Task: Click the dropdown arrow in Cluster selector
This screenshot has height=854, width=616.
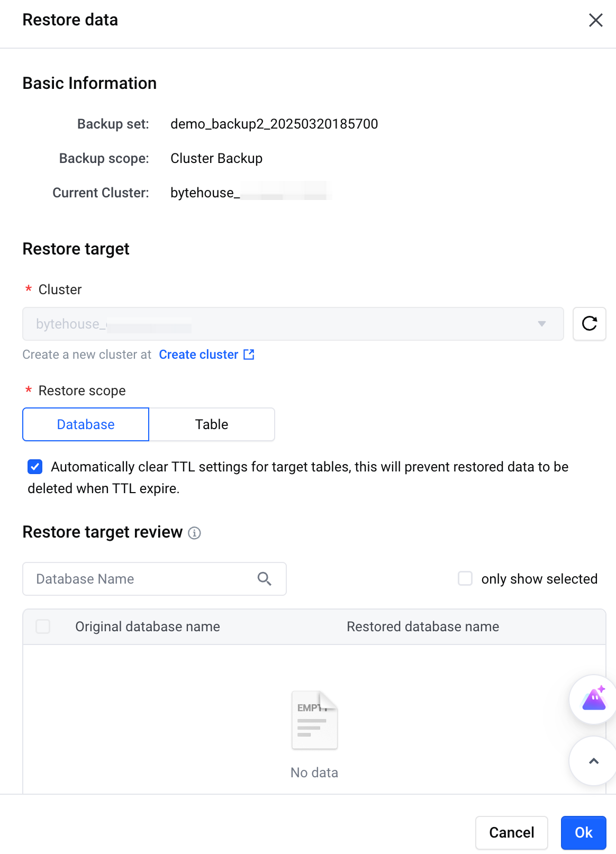Action: click(542, 324)
